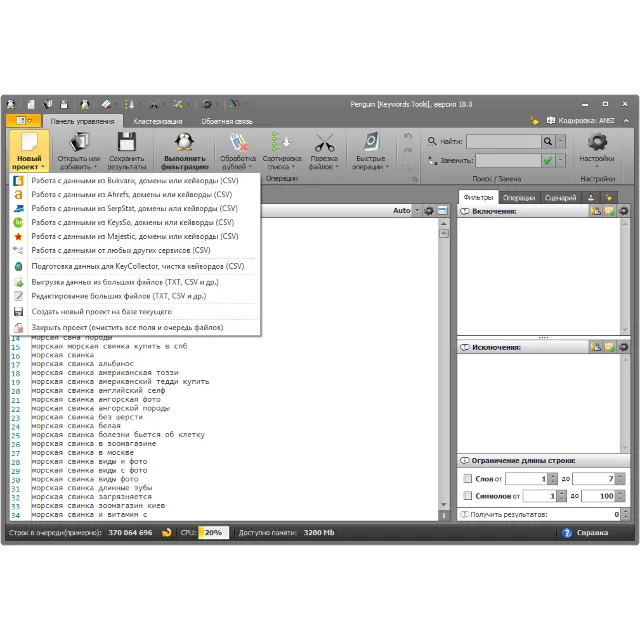Click the paste icon in Исключения header
This screenshot has height=640, width=640.
pos(596,347)
